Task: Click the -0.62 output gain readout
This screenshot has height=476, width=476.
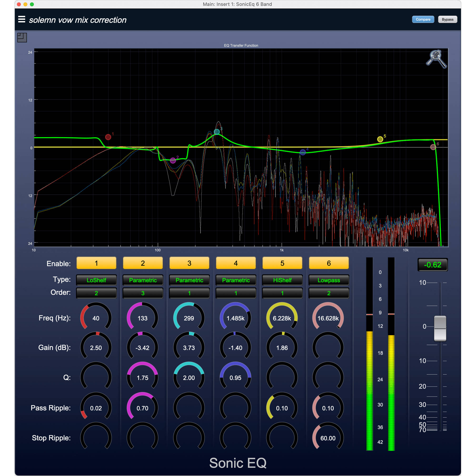Action: (433, 265)
